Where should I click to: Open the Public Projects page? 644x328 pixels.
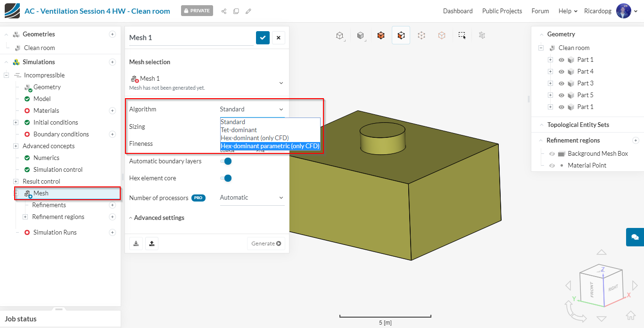[x=502, y=11]
